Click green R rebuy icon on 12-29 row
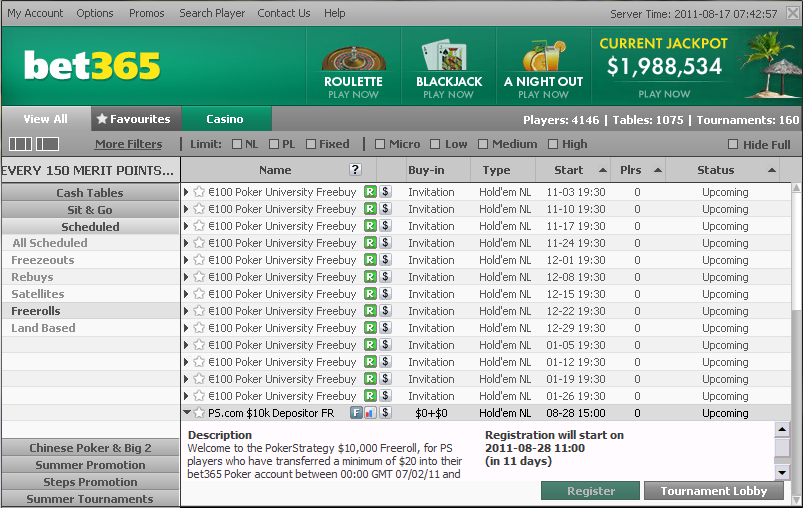The image size is (803, 508). 370,328
